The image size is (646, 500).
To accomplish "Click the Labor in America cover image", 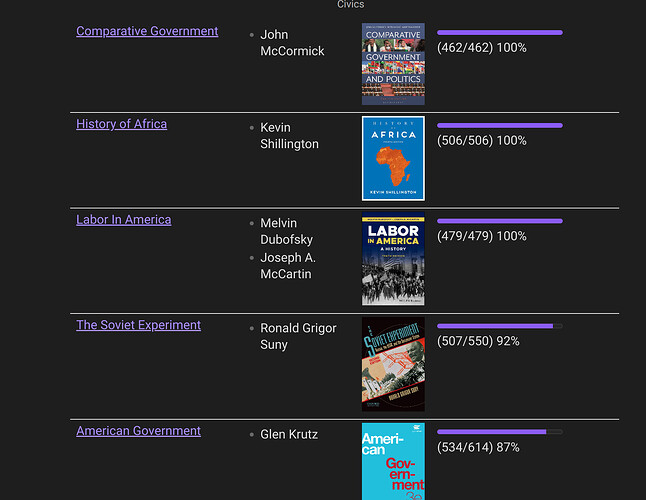I will (x=393, y=260).
